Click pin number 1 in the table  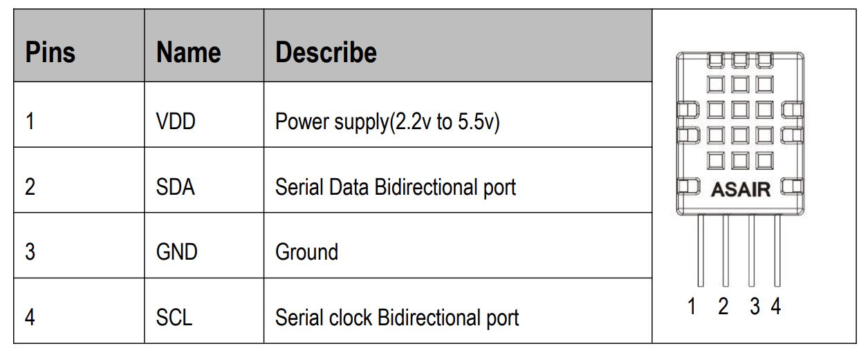coord(30,122)
